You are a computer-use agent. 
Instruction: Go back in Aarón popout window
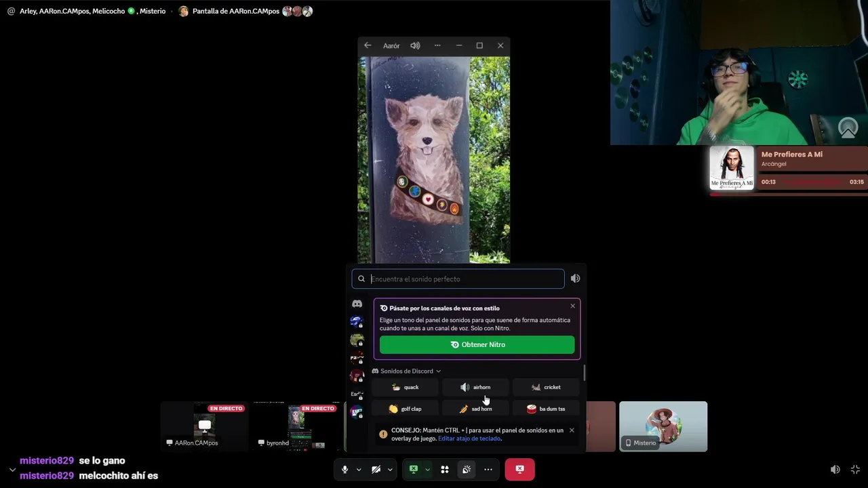point(368,45)
